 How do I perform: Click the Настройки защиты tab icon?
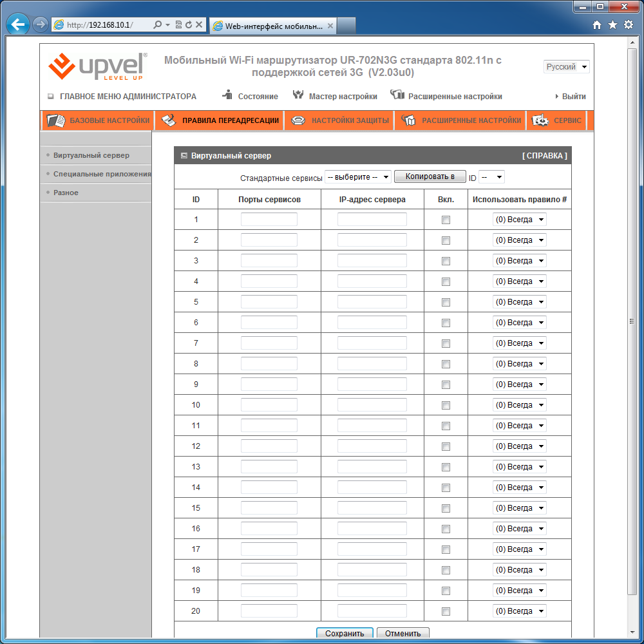point(298,121)
